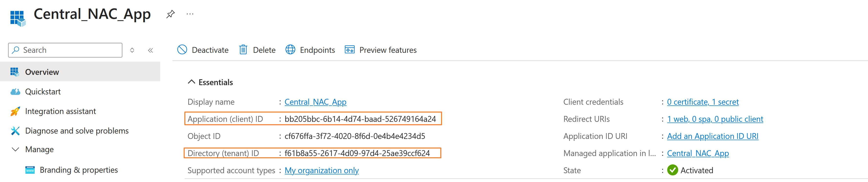Open the more options ellipsis menu
The image size is (868, 182).
[190, 14]
